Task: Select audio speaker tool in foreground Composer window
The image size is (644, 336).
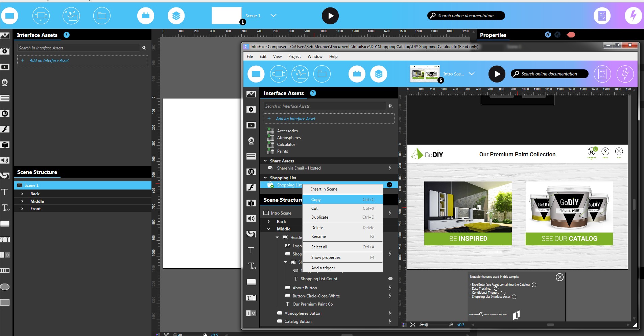Action: [x=251, y=219]
